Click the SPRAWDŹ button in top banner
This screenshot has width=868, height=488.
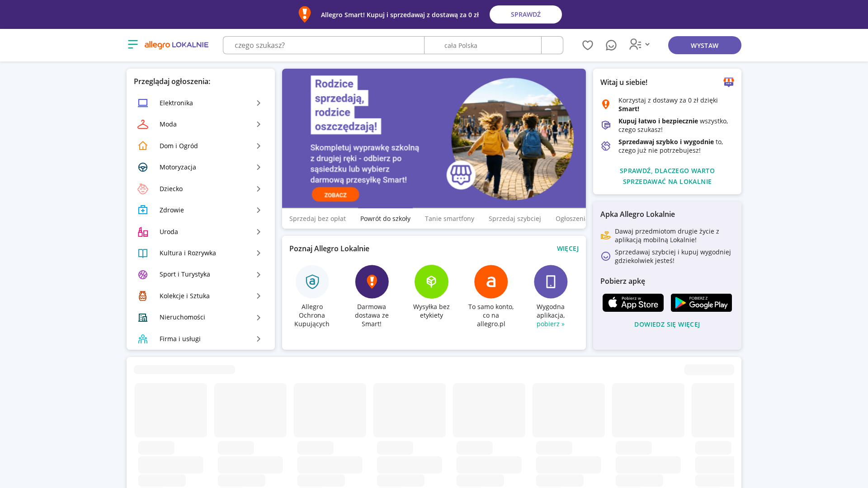click(x=526, y=14)
